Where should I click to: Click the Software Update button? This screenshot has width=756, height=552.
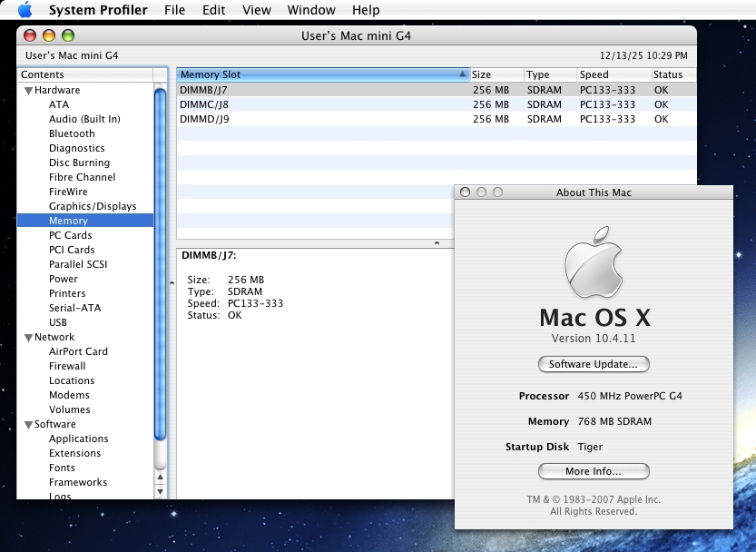594,364
